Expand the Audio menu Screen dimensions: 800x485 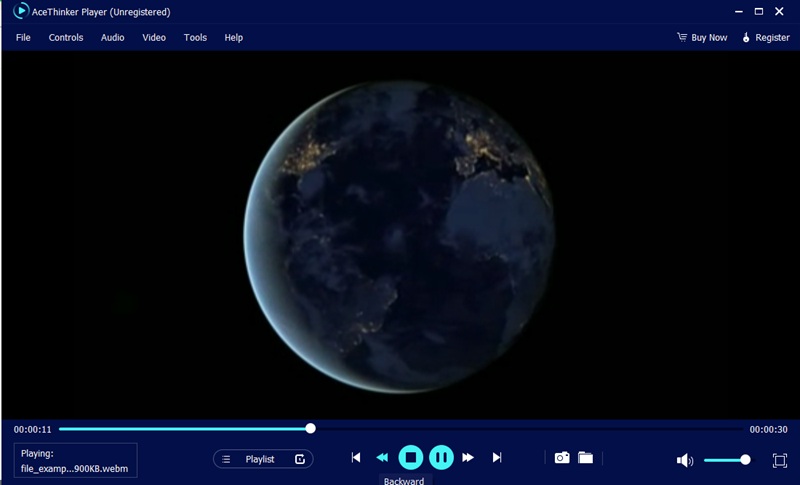click(113, 38)
